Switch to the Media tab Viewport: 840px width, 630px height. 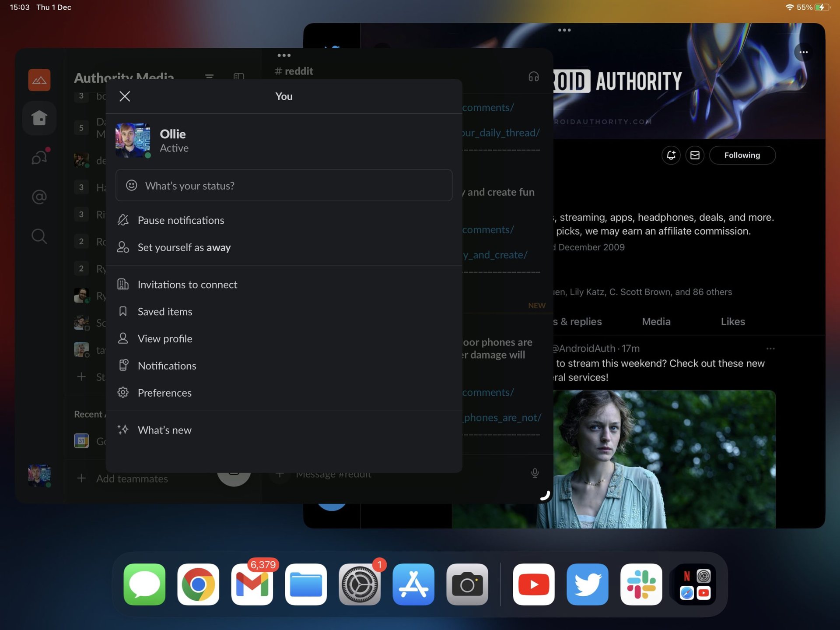click(x=656, y=322)
